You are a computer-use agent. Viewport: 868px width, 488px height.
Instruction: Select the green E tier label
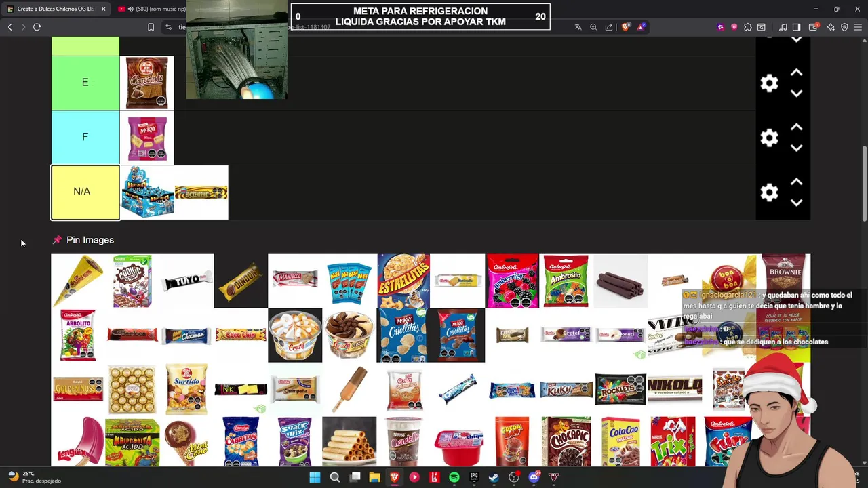point(85,83)
